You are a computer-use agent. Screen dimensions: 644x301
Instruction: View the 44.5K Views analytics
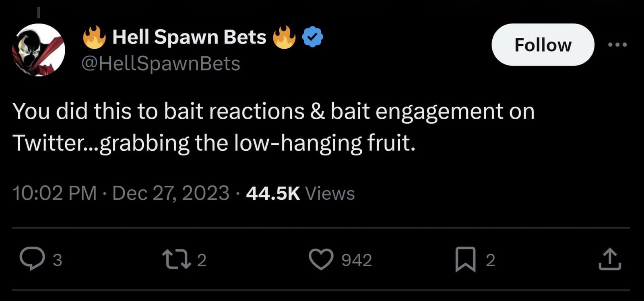300,193
